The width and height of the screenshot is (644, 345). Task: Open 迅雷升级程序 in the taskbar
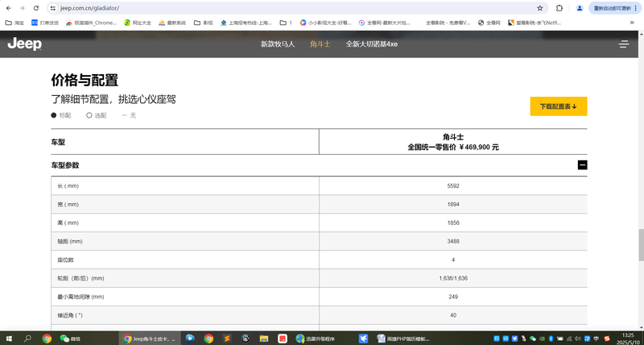point(316,339)
